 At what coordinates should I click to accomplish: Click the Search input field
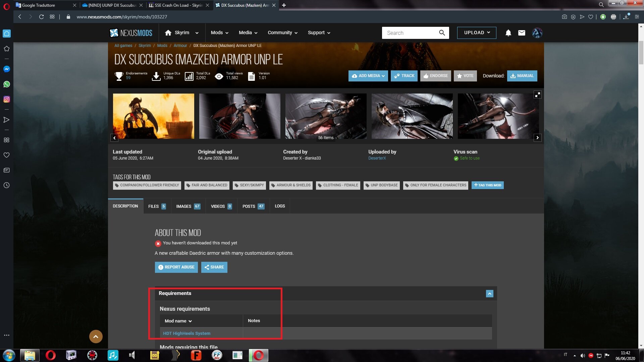pos(410,33)
